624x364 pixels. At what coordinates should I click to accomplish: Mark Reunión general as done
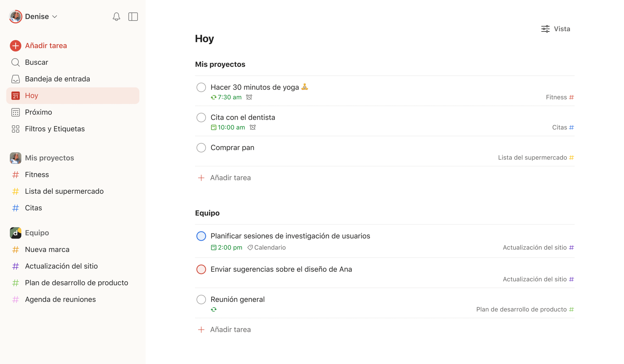(x=201, y=299)
